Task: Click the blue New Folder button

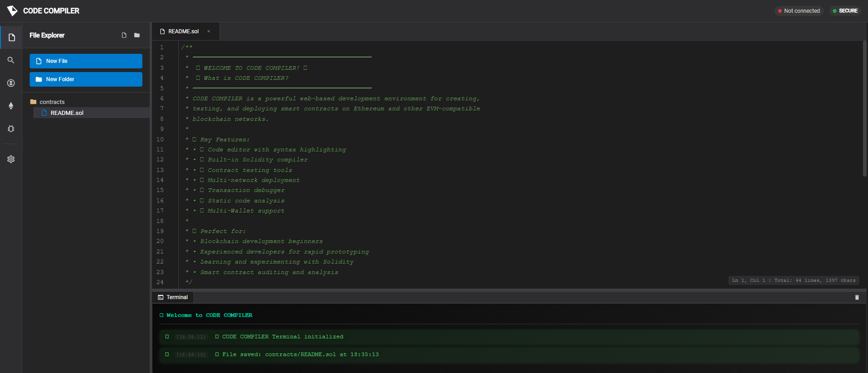Action: [86, 79]
